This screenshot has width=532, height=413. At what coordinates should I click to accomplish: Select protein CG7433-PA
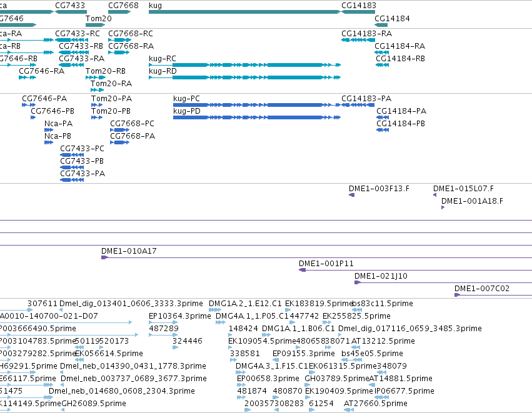(72, 180)
